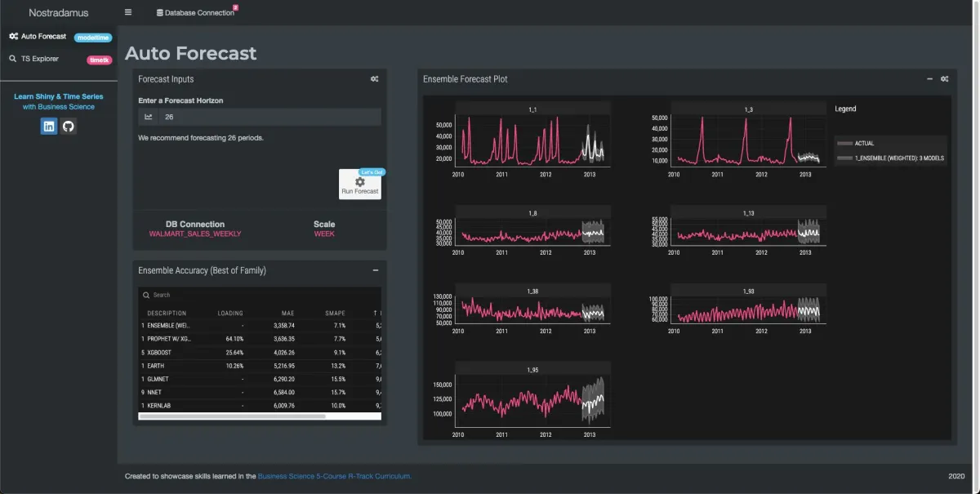Toggle 1_ENSEMBLE (WEIGHTED) legend series
The width and height of the screenshot is (980, 494).
pyautogui.click(x=890, y=158)
